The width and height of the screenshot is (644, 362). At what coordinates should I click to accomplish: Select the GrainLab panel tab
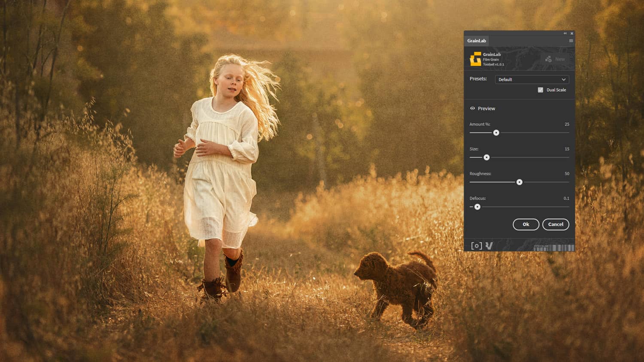tap(477, 41)
